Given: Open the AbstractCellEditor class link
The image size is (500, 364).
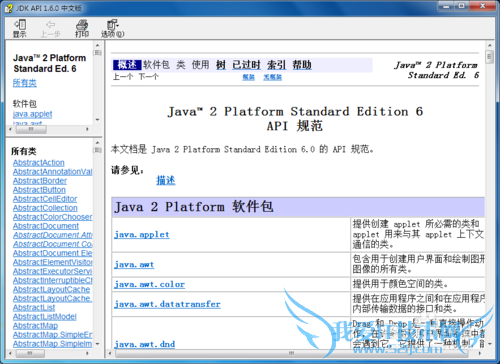Looking at the screenshot, I should click(45, 199).
